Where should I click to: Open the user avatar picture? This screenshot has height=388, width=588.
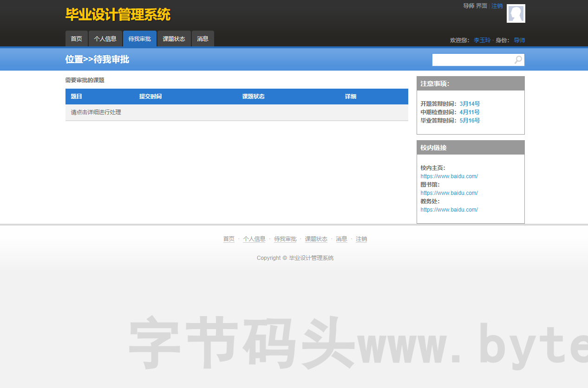click(516, 13)
